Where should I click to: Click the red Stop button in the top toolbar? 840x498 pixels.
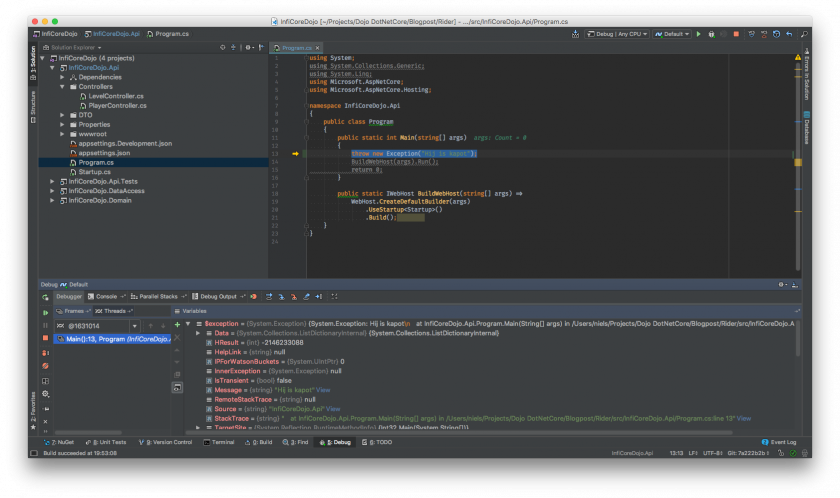[736, 34]
